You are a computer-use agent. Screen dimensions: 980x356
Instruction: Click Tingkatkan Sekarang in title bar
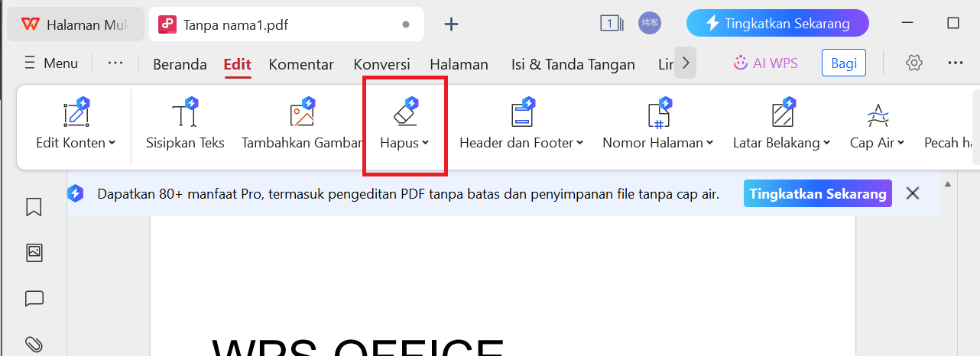[x=777, y=23]
